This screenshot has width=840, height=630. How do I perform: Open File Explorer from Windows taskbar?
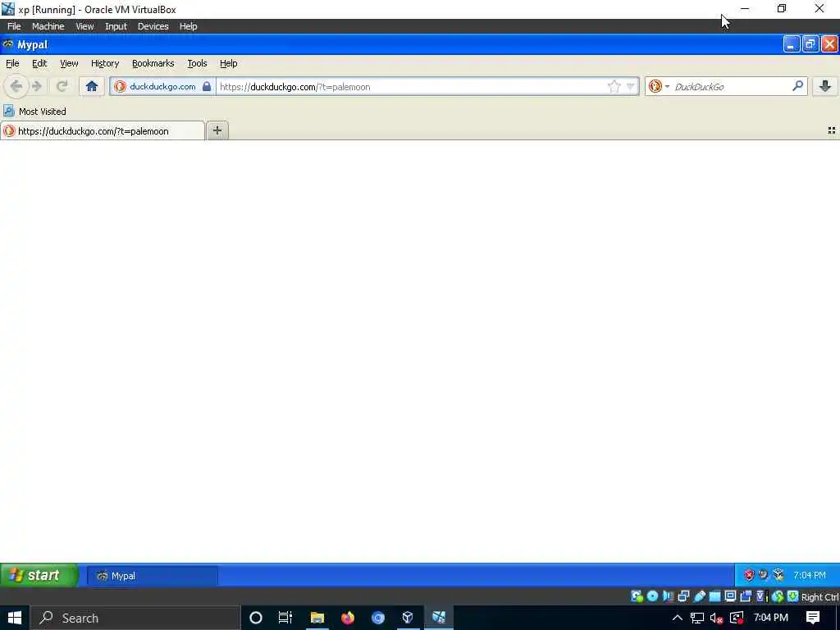pyautogui.click(x=317, y=618)
